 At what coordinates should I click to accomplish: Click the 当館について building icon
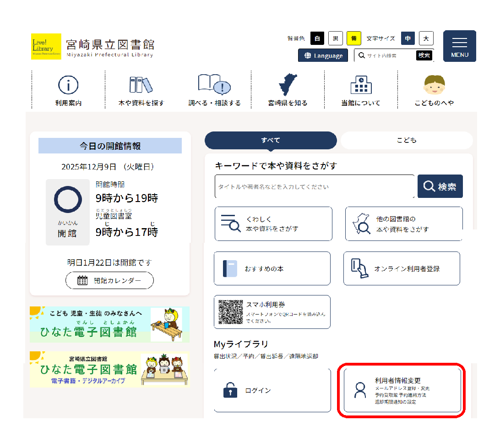click(361, 85)
